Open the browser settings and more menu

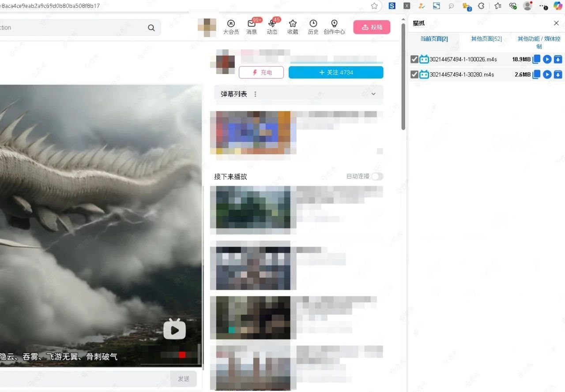(544, 6)
